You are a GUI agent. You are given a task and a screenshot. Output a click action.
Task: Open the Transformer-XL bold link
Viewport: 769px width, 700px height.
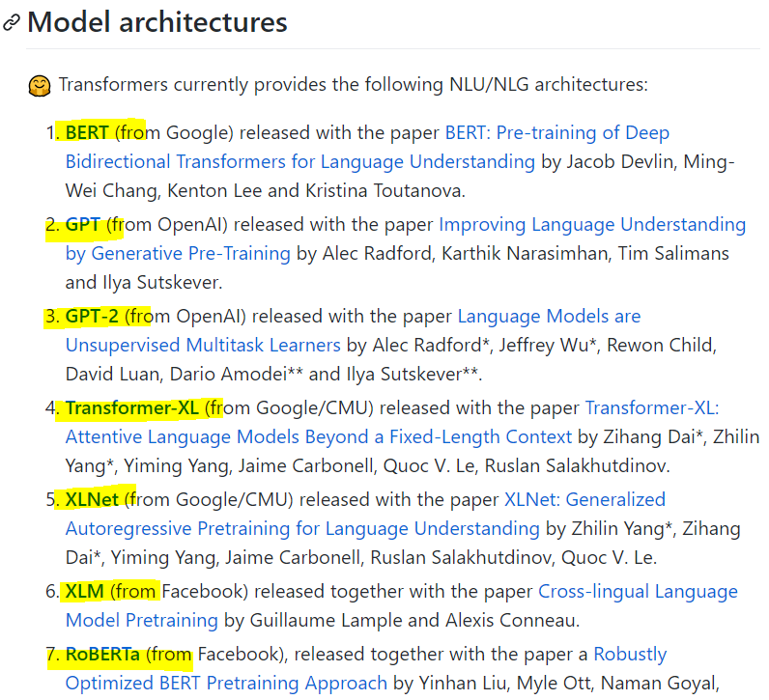pyautogui.click(x=132, y=407)
